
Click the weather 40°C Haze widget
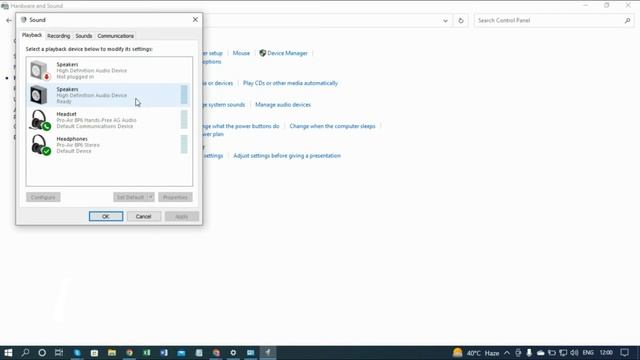476,353
